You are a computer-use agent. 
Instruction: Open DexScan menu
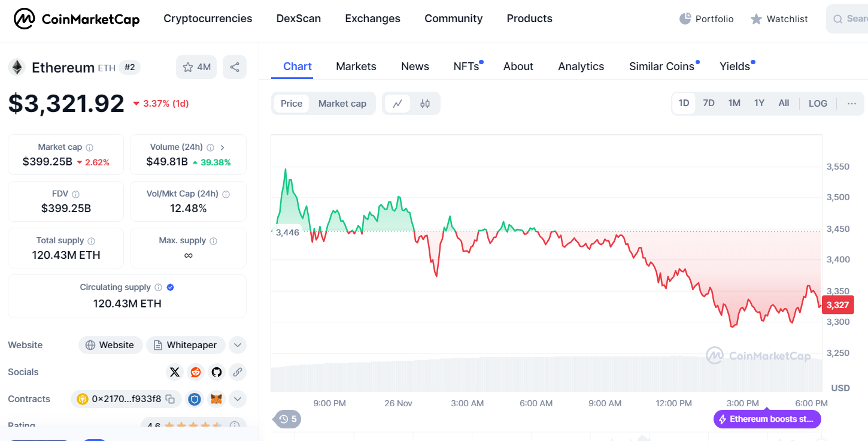click(x=299, y=19)
